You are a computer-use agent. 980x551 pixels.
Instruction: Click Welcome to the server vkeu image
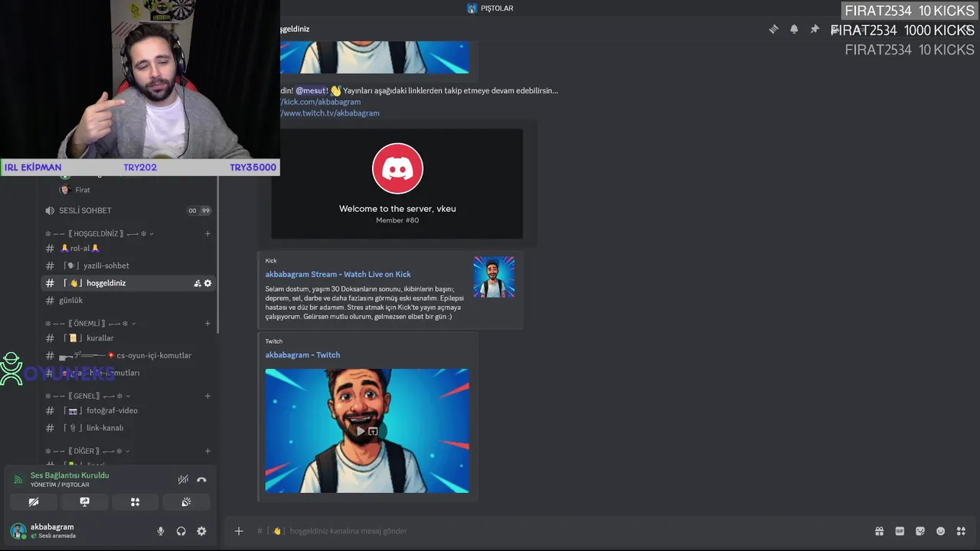coord(397,184)
